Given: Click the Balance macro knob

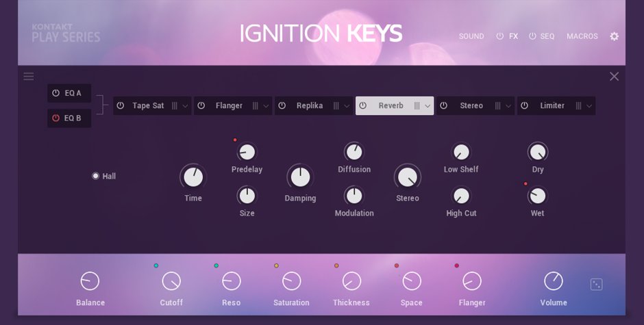Looking at the screenshot, I should (90, 281).
